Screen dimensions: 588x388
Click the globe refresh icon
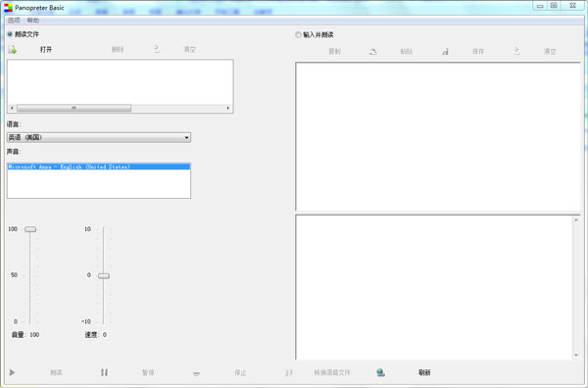coord(380,372)
